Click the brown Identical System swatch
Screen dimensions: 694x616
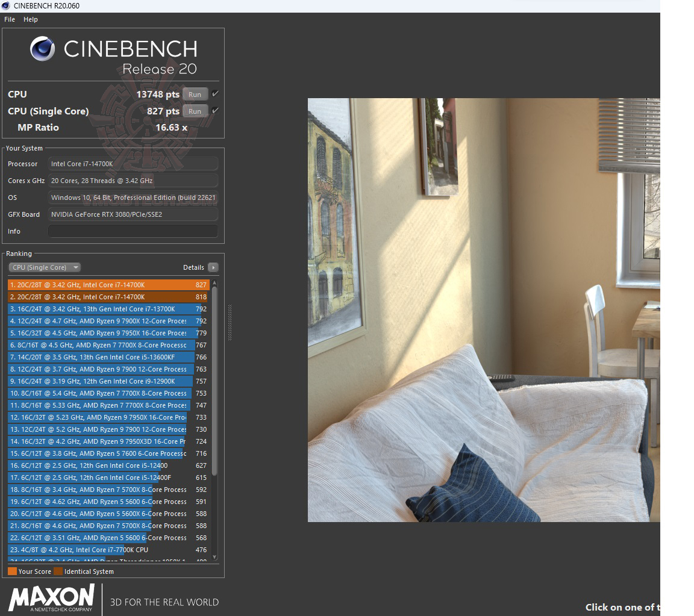[x=58, y=571]
